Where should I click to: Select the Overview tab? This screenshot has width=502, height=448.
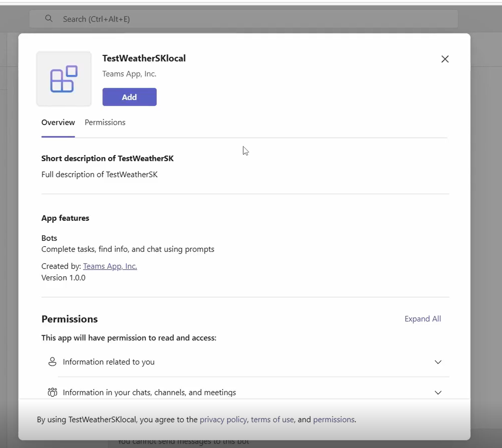58,123
